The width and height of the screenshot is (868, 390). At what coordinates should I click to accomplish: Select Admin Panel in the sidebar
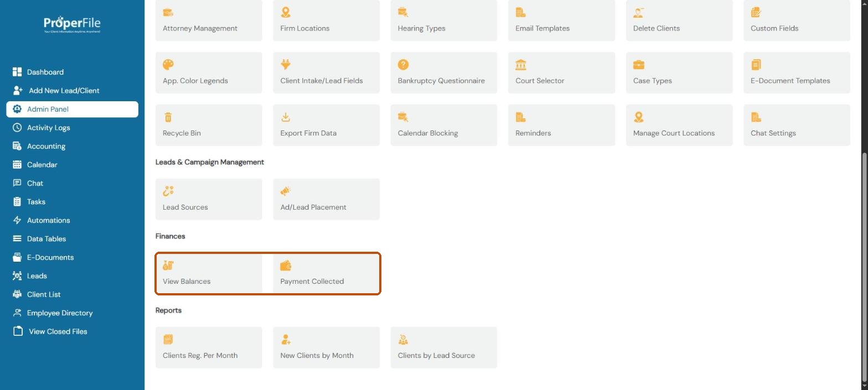pyautogui.click(x=72, y=109)
